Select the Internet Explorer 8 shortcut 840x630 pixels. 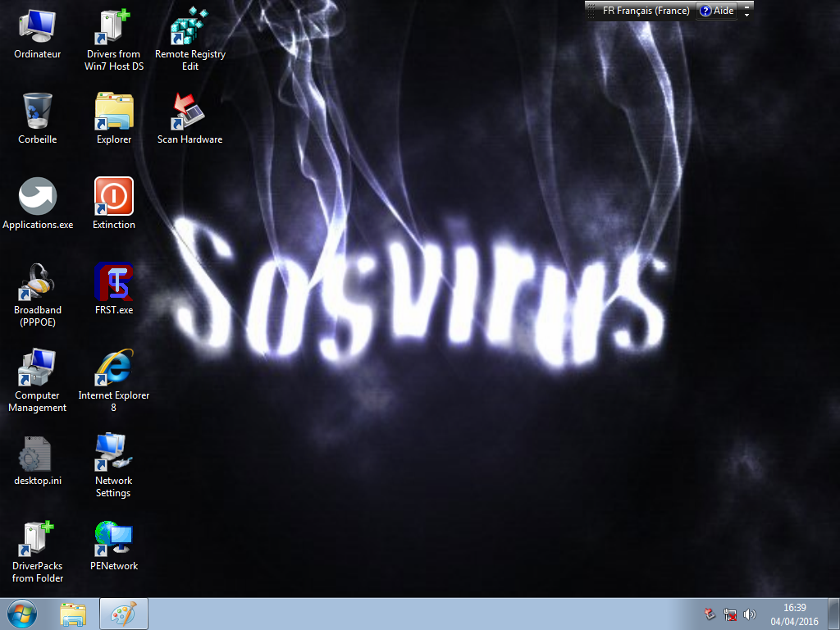(x=113, y=381)
